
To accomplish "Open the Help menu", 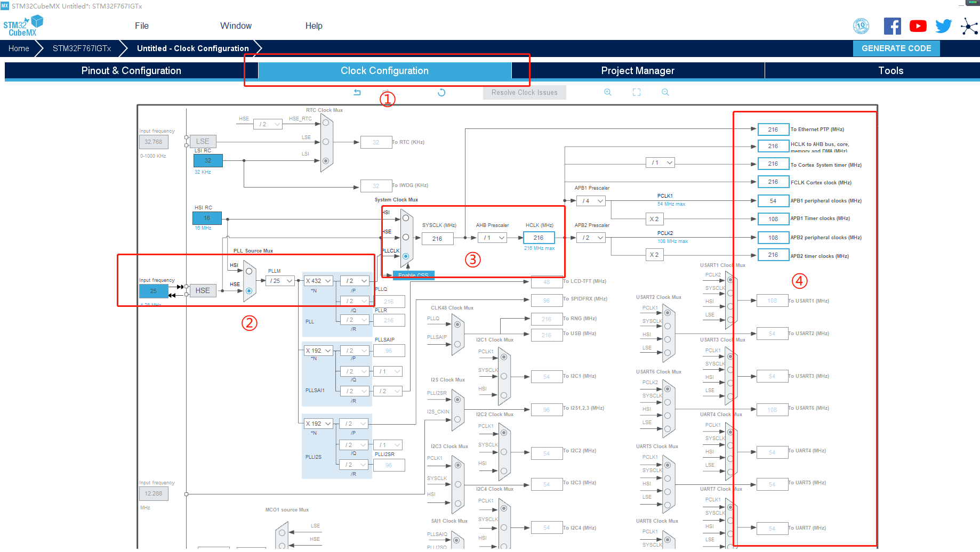I will pyautogui.click(x=314, y=26).
